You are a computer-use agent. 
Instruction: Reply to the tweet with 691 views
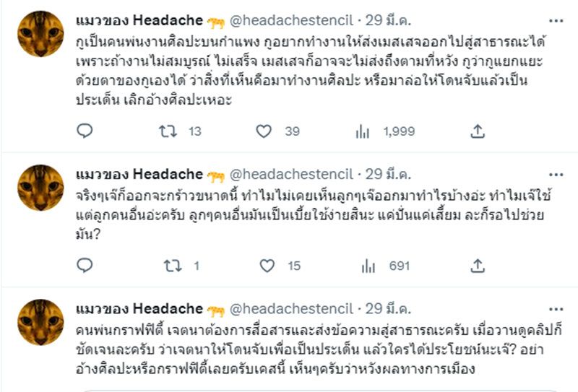click(x=85, y=266)
